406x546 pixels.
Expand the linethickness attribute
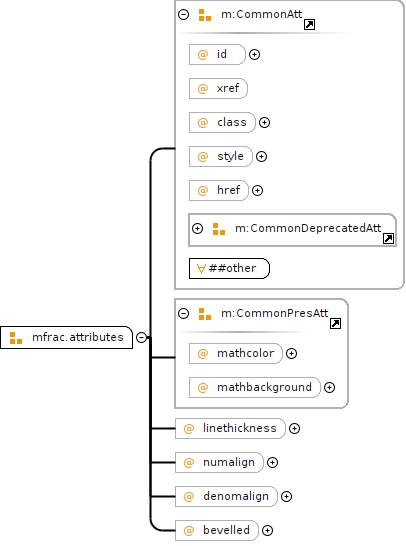295,429
